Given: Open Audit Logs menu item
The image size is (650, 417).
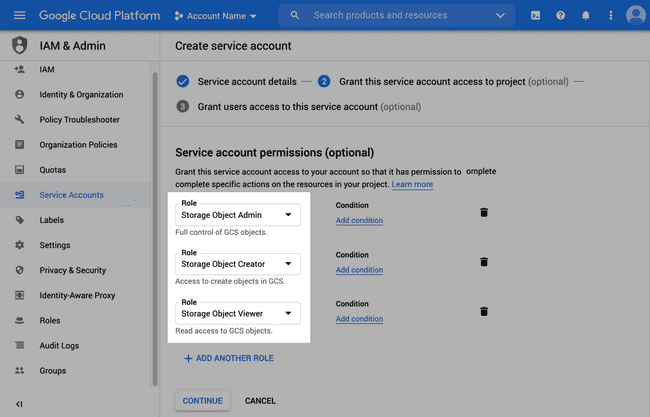Looking at the screenshot, I should 59,346.
